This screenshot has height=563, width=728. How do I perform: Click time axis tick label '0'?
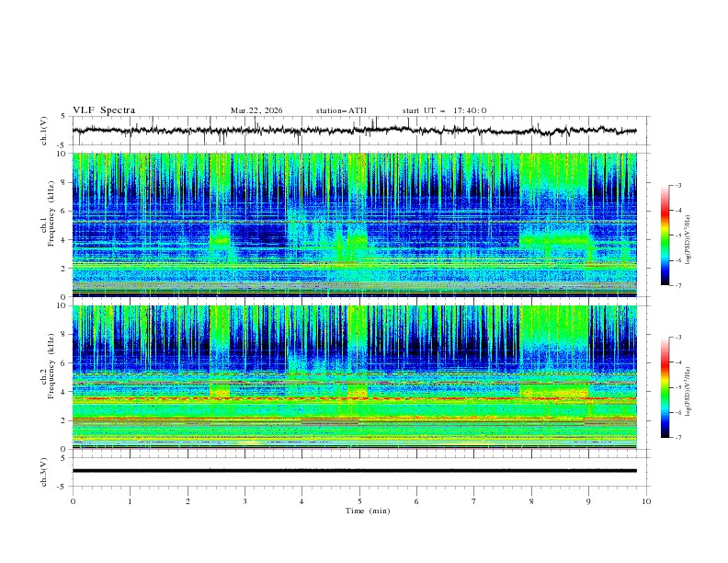point(73,501)
